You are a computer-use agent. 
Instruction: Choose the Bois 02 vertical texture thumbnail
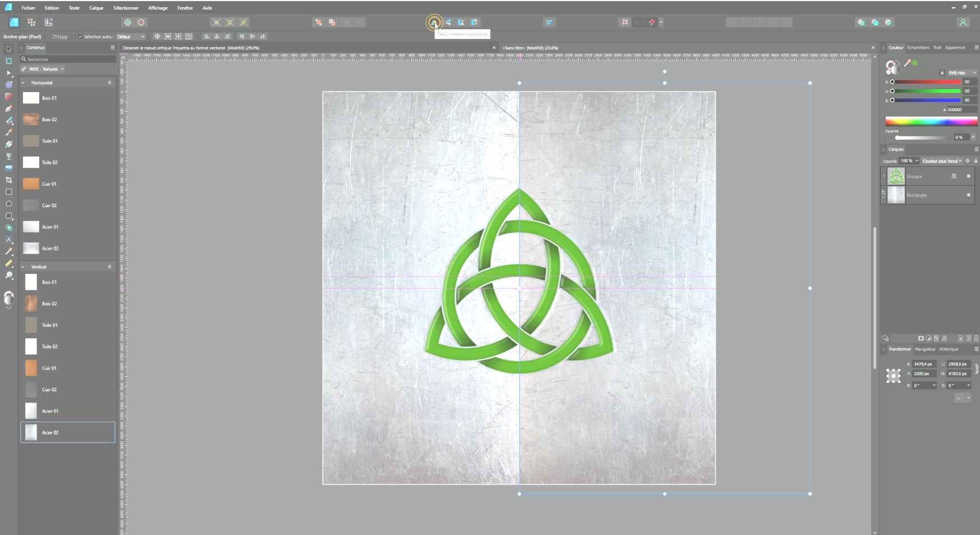31,304
